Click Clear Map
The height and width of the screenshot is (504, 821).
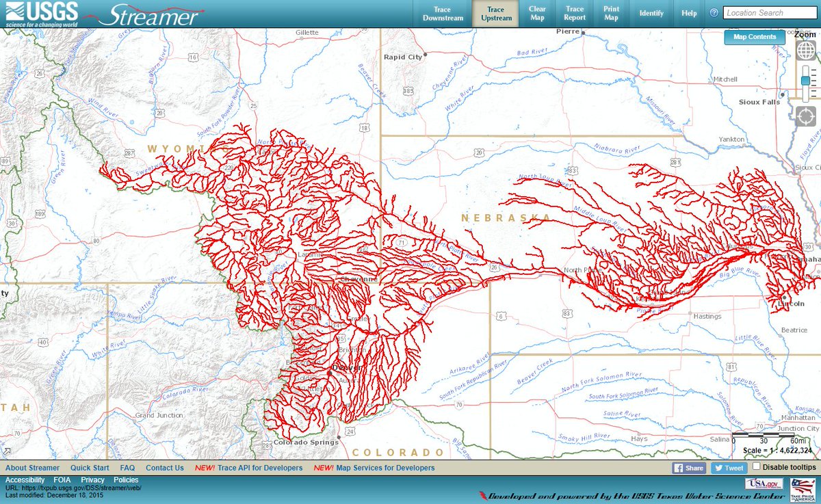[x=537, y=13]
